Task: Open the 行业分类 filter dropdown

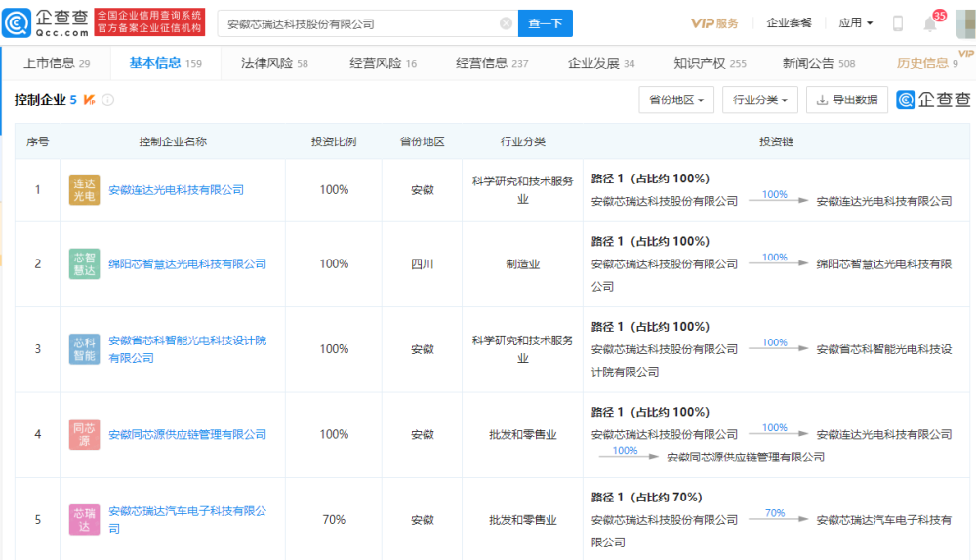Action: coord(760,100)
